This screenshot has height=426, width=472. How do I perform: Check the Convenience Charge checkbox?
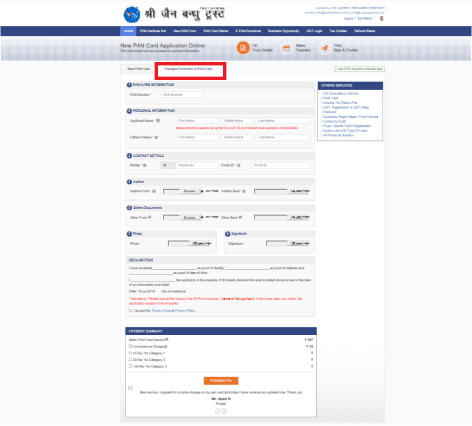click(x=130, y=346)
